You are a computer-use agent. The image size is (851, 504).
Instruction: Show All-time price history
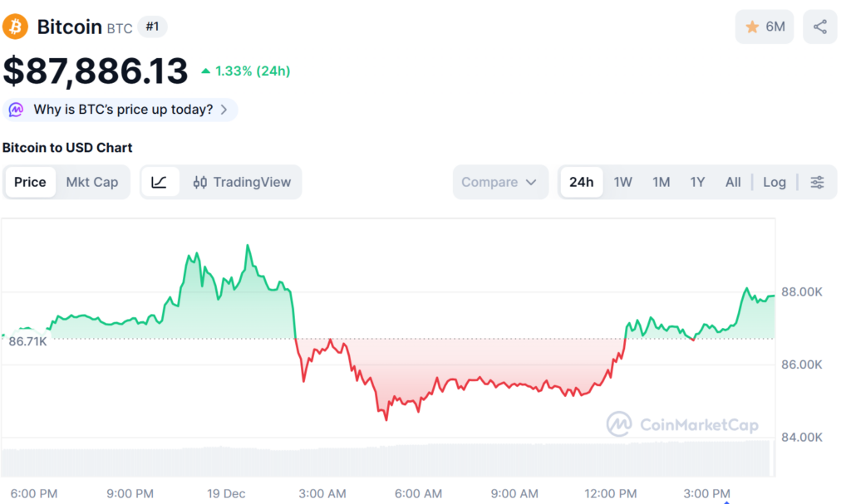coord(733,183)
